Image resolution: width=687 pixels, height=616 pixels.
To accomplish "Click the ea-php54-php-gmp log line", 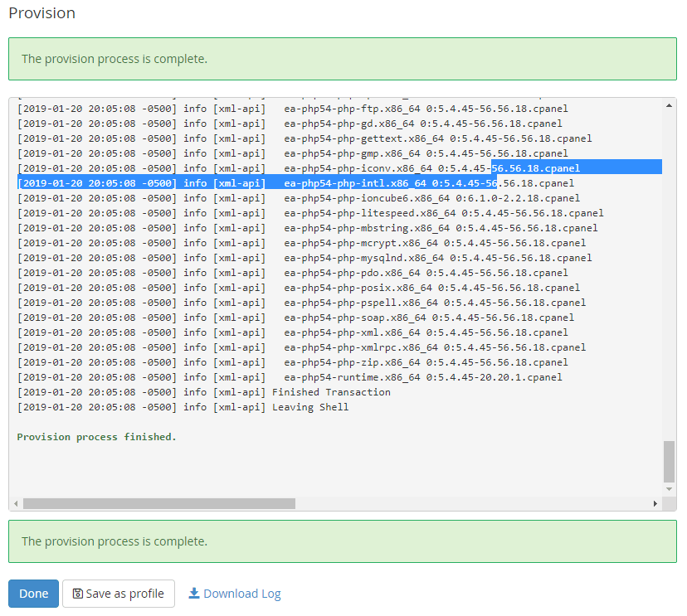I will 293,153.
